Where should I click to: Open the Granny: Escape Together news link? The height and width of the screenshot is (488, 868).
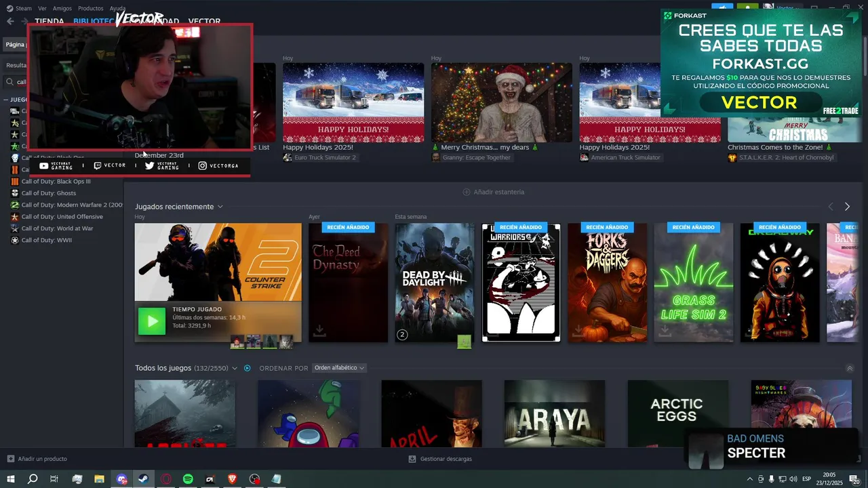(472, 157)
